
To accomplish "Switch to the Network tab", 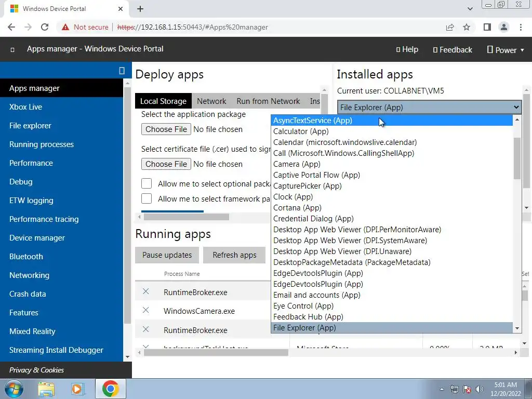I will coord(211,101).
